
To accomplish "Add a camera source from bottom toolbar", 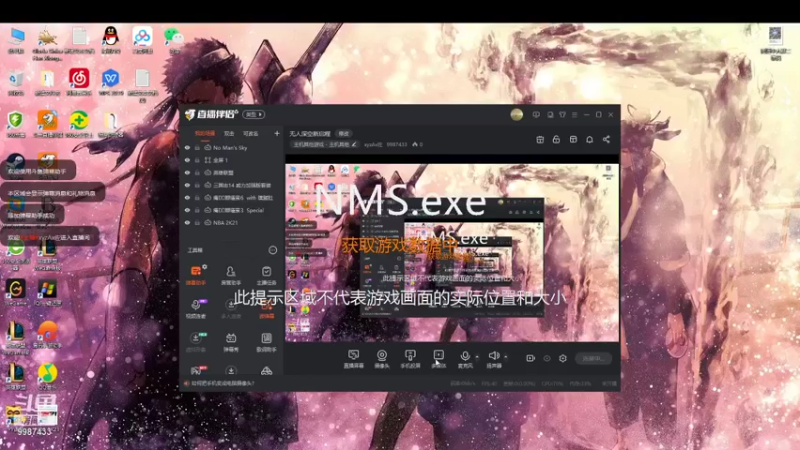I will pyautogui.click(x=382, y=356).
